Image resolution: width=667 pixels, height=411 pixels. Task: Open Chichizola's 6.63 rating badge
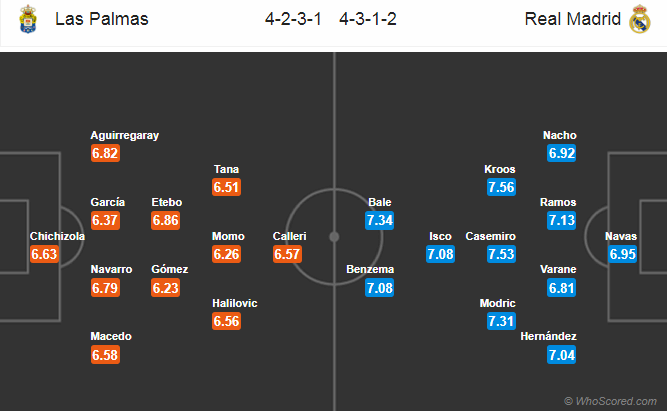(45, 254)
